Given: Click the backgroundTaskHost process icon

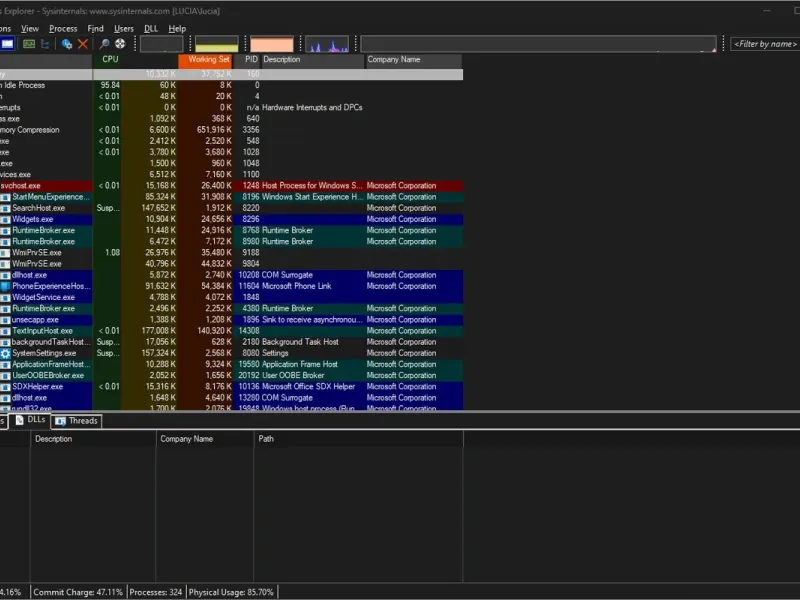Looking at the screenshot, I should click(x=5, y=342).
